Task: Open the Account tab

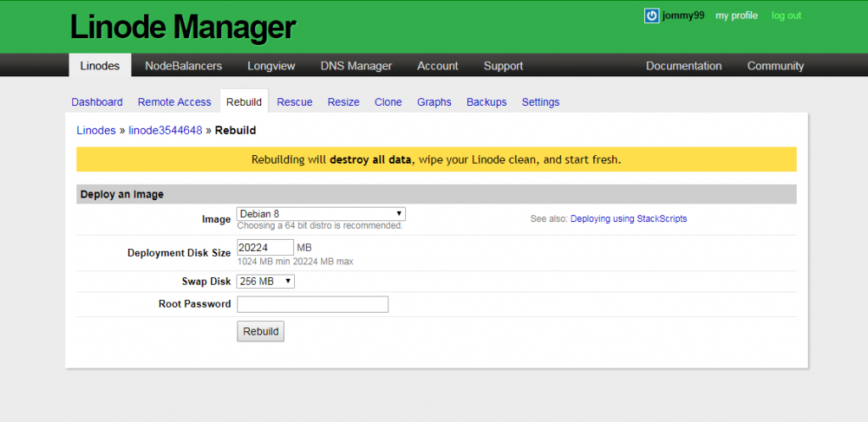Action: 437,66
